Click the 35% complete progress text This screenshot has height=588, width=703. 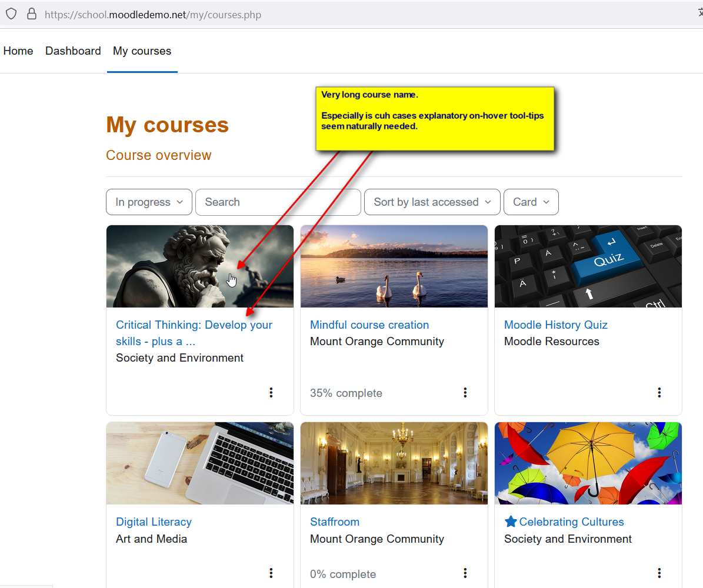[346, 393]
